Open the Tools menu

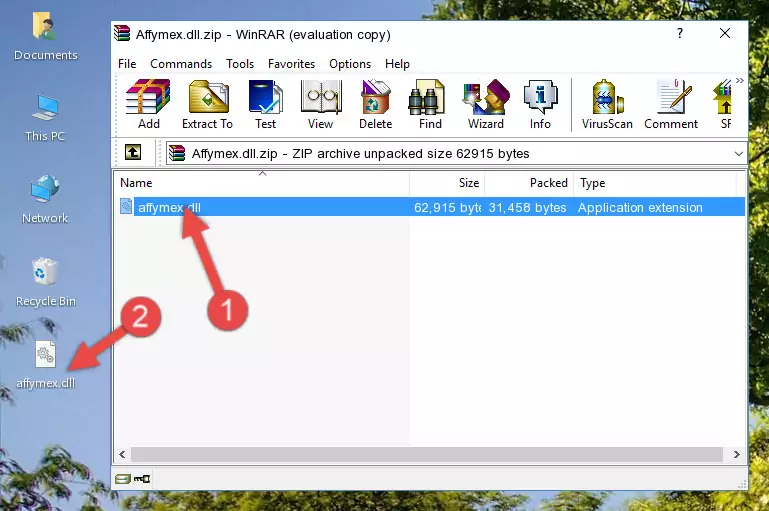pyautogui.click(x=240, y=64)
